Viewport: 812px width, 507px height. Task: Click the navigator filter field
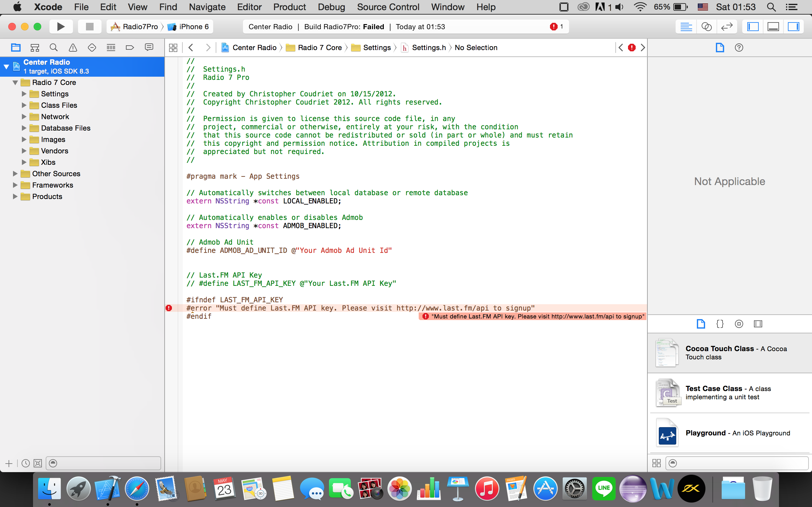(x=108, y=463)
